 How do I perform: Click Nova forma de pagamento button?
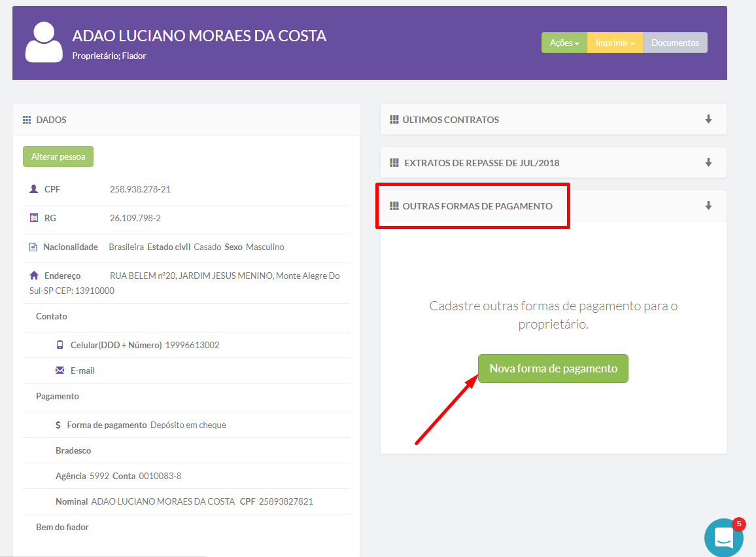coord(553,368)
